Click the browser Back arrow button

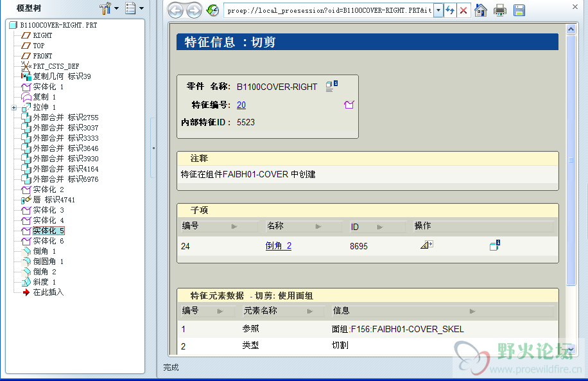tap(175, 10)
